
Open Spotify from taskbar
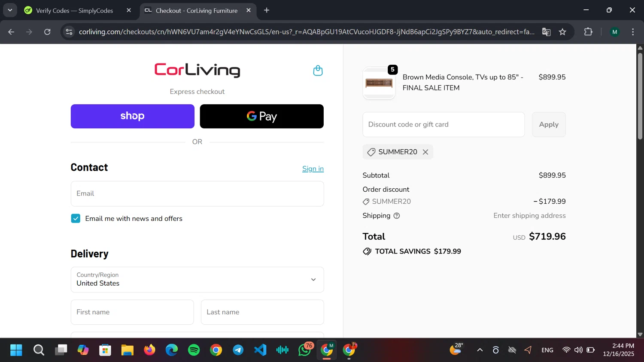pos(194,350)
